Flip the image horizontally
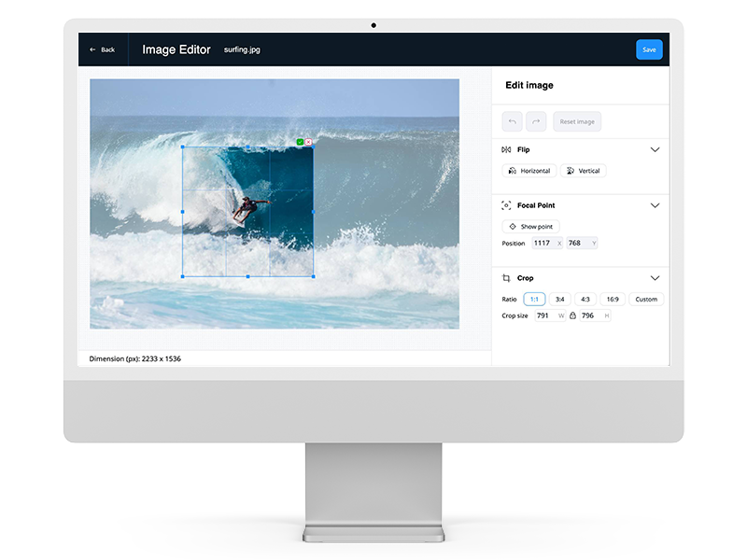This screenshot has height=560, width=747. click(529, 171)
